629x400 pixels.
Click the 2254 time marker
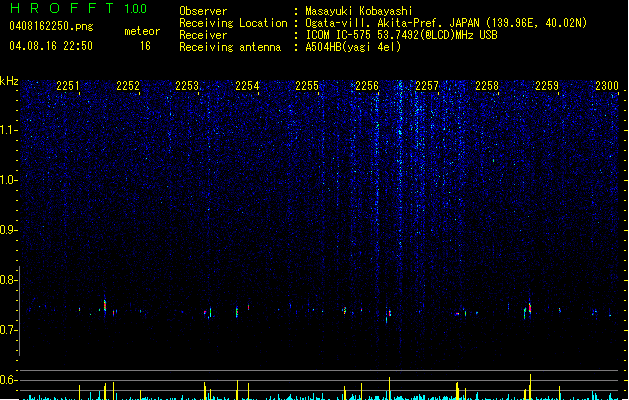[x=247, y=86]
